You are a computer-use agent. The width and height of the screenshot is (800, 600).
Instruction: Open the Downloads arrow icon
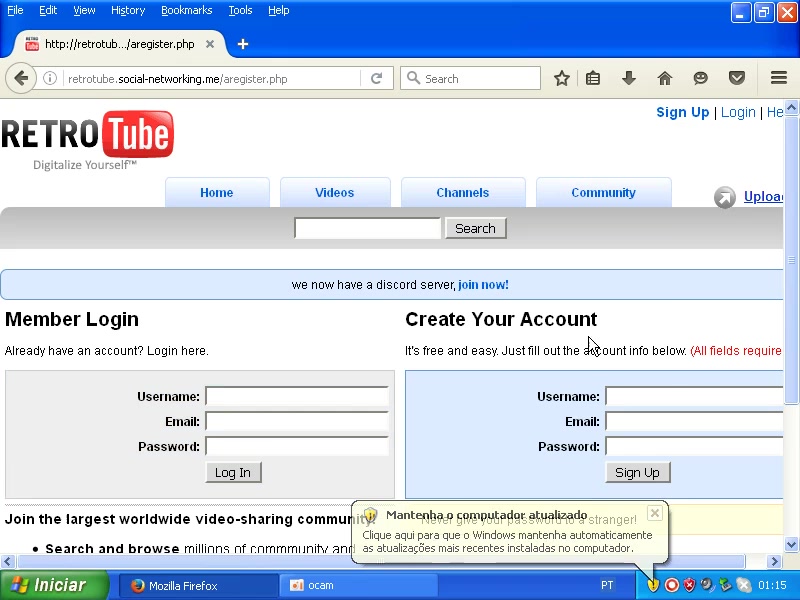[x=629, y=78]
